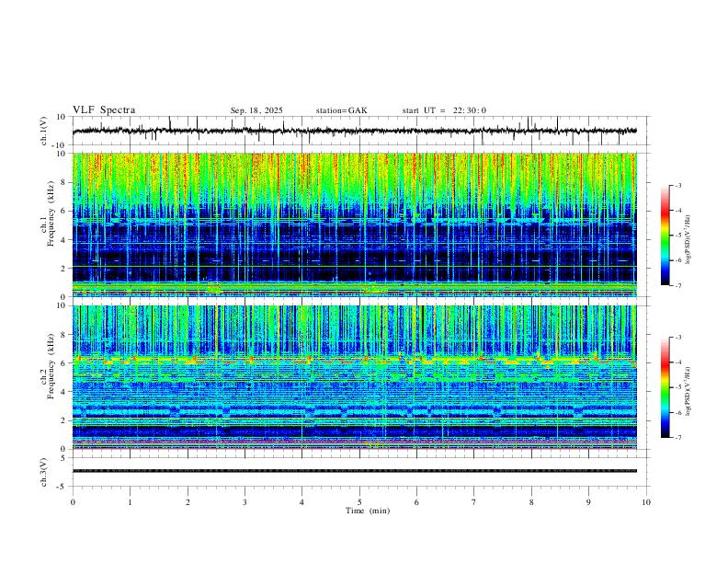This screenshot has width=728, height=563.
Task: Click the ch.3 voltage trace band
Action: (355, 471)
